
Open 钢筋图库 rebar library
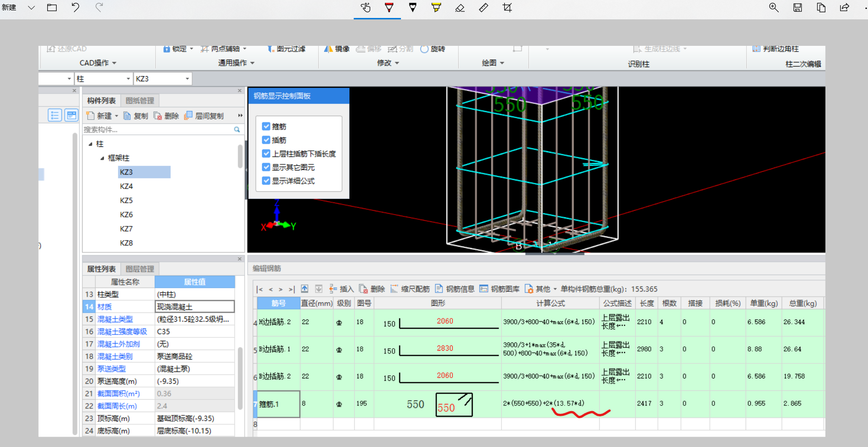(499, 289)
